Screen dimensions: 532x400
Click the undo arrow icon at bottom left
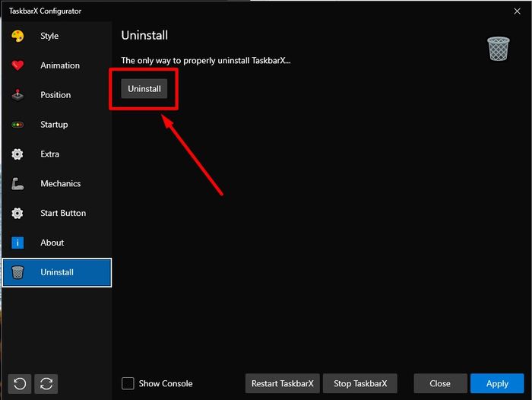20,384
